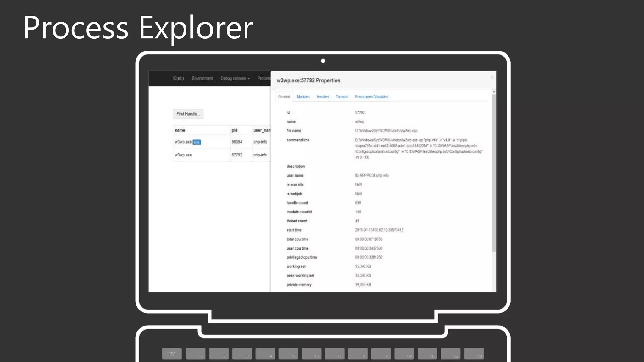Screen dimensions: 644x362
Task: Click the module count value 156
Action: click(x=358, y=212)
